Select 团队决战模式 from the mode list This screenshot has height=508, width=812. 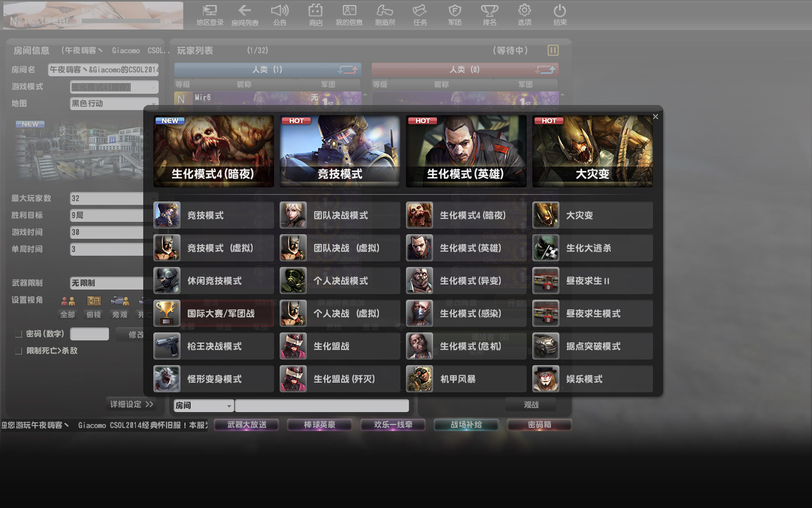[339, 216]
